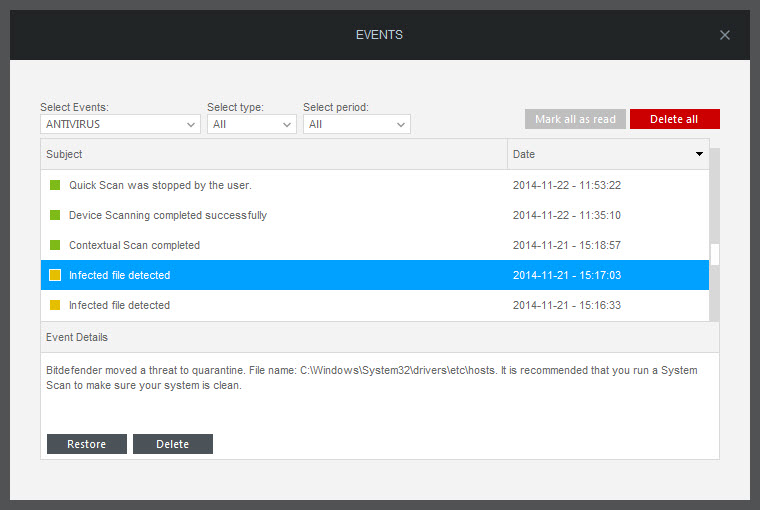
Task: Click the red Delete all button
Action: pyautogui.click(x=675, y=119)
